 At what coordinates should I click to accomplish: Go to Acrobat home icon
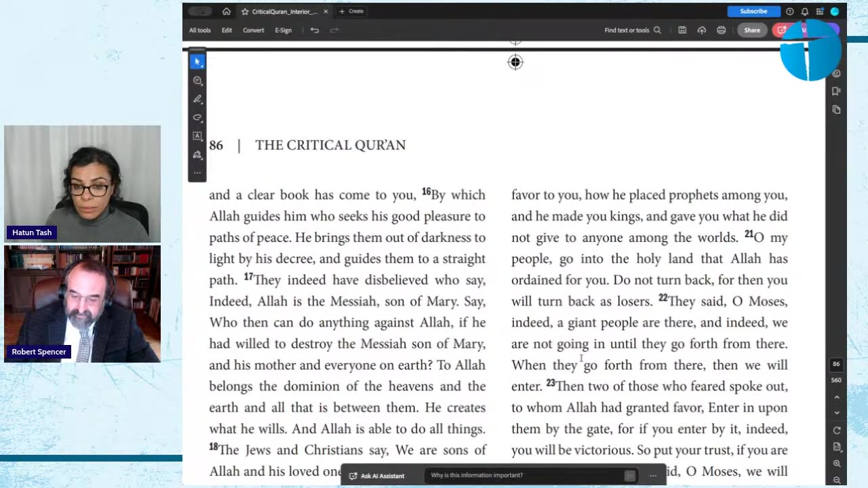click(226, 12)
